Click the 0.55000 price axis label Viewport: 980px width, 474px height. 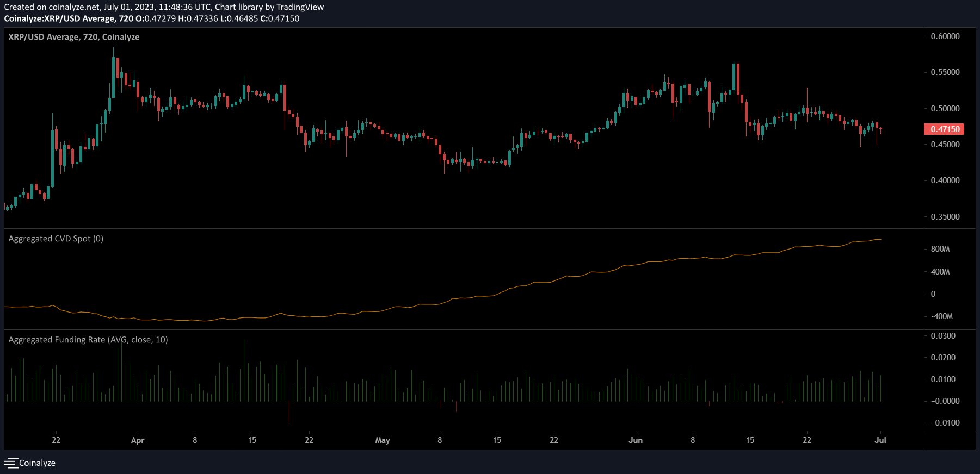pyautogui.click(x=945, y=72)
